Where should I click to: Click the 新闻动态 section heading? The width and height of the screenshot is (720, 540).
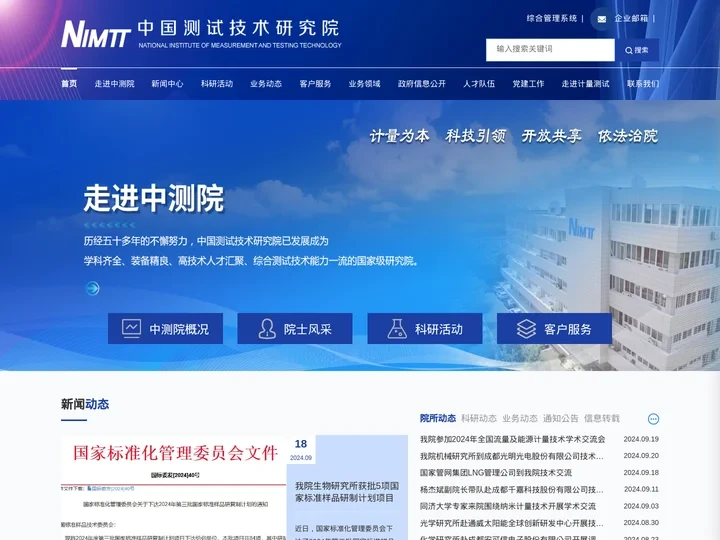coord(85,404)
